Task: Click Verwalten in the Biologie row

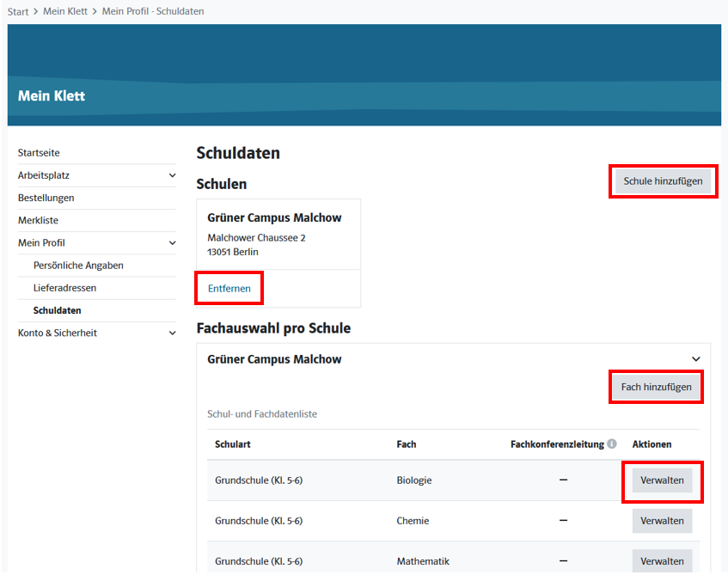Action: [x=662, y=480]
